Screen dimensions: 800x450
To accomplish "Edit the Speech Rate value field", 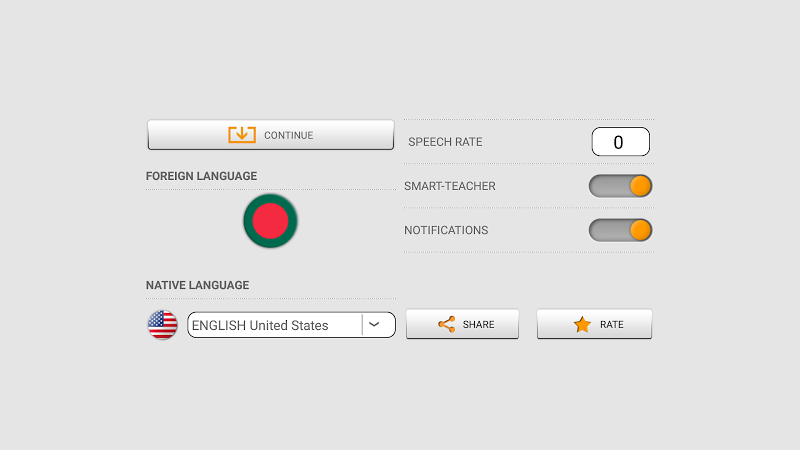I will [x=620, y=142].
